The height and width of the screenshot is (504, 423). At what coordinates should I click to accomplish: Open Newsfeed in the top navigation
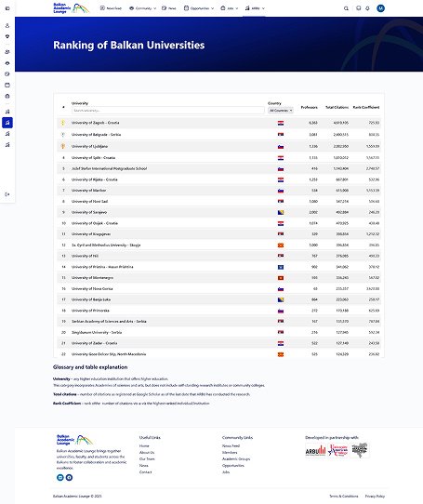pyautogui.click(x=111, y=8)
